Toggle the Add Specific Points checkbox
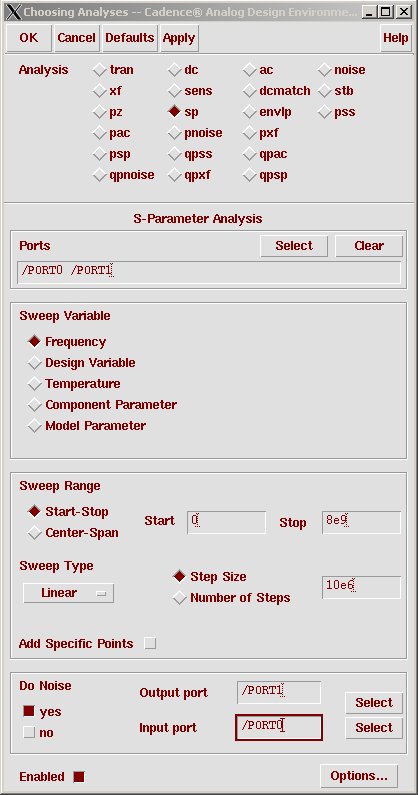This screenshot has width=418, height=795. pyautogui.click(x=150, y=643)
